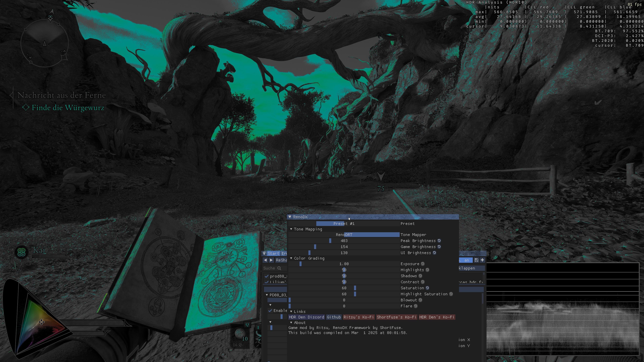Image resolution: width=644 pixels, height=362 pixels.
Task: Click the 'Finde die Würgewurz' quest objective
Action: [68, 108]
